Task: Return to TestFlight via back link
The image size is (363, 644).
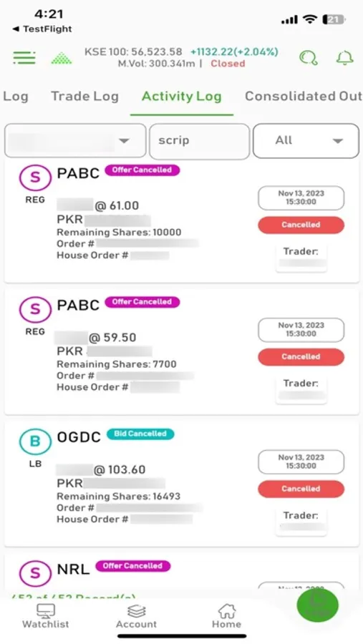Action: tap(42, 29)
